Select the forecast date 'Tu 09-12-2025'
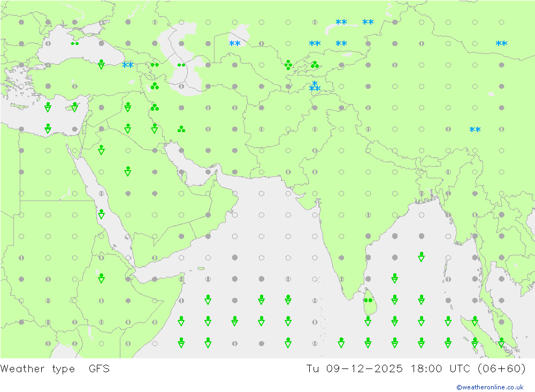535x392 pixels. tap(355, 369)
